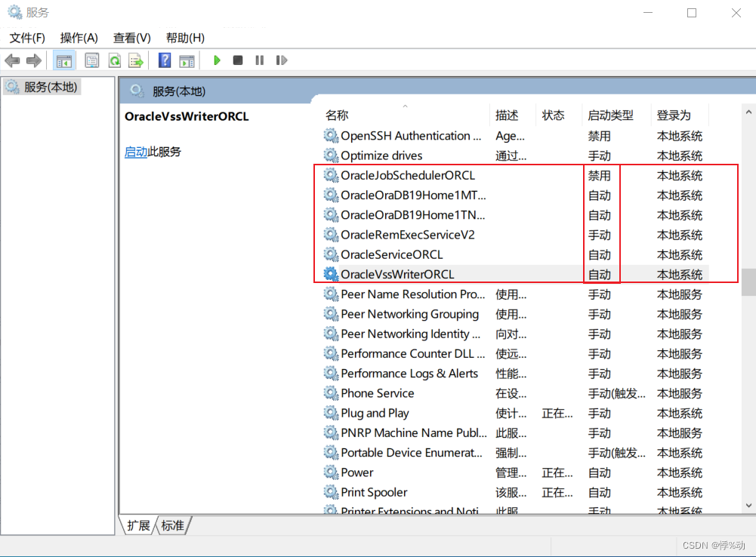The image size is (756, 557).
Task: Click the scroll down arrow of services list
Action: (x=748, y=506)
